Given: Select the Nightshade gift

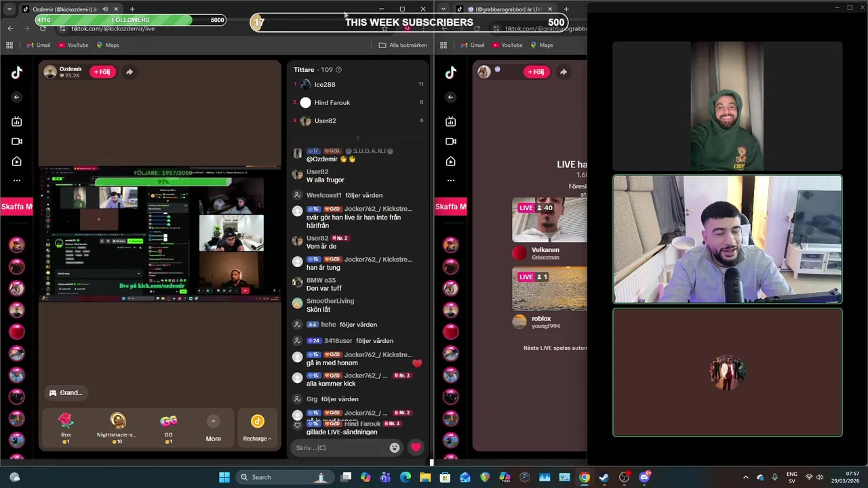Looking at the screenshot, I should click(x=117, y=428).
